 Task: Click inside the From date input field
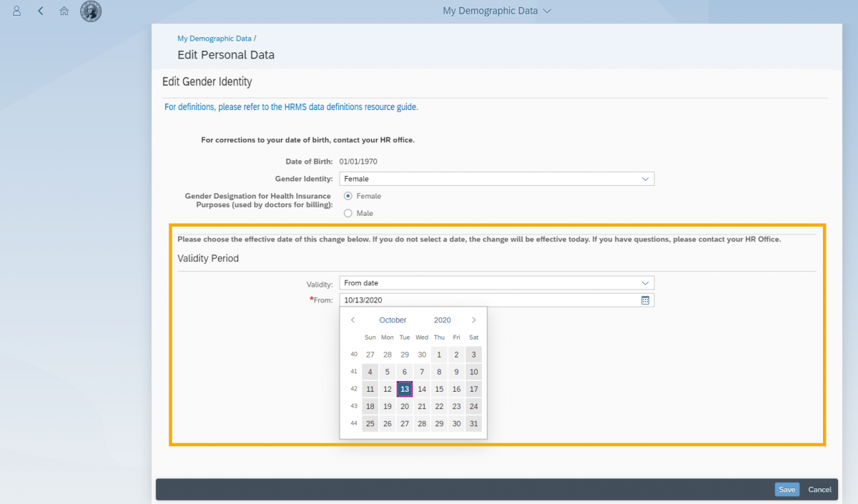(465, 300)
